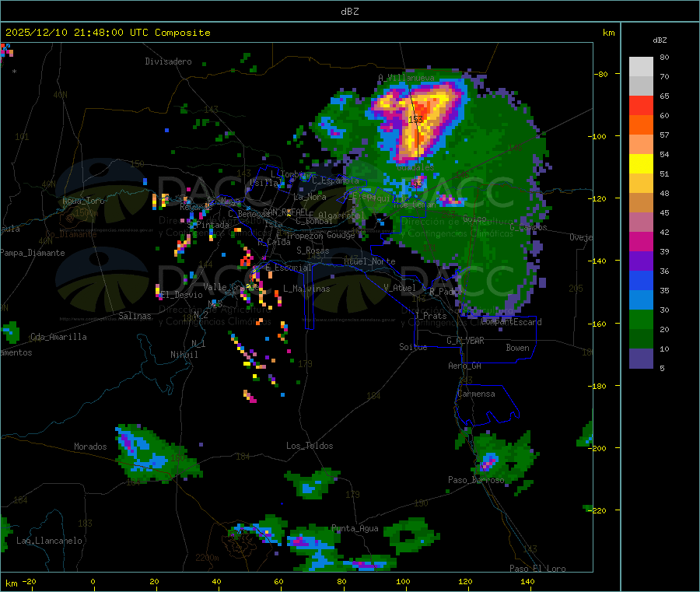Click the Soitue place label
This screenshot has height=592, width=700.
pyautogui.click(x=413, y=347)
